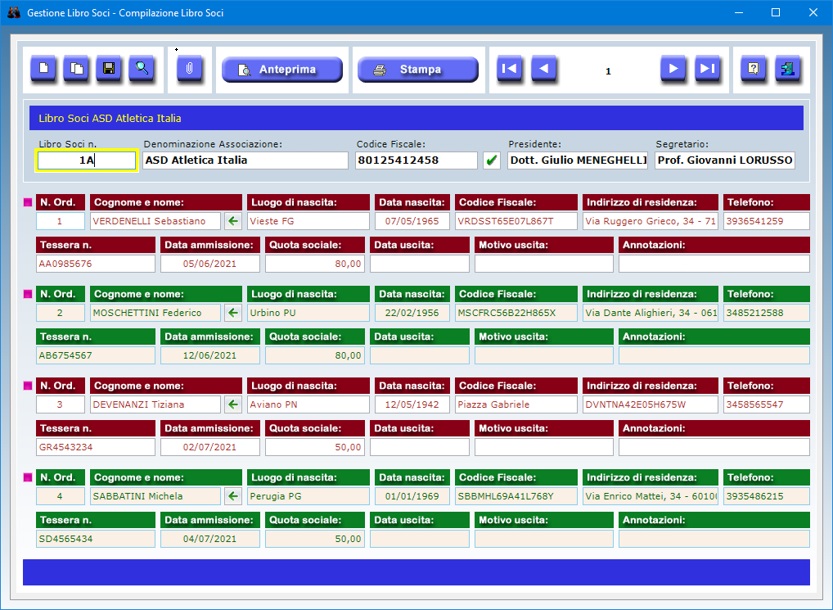The width and height of the screenshot is (833, 610).
Task: Click magenta square marker of record 1
Action: [x=28, y=202]
